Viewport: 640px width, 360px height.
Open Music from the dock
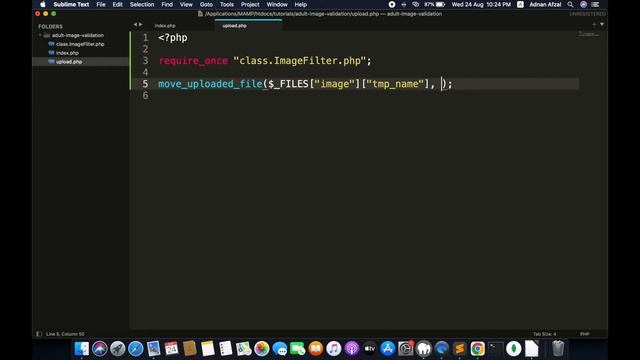tap(333, 349)
